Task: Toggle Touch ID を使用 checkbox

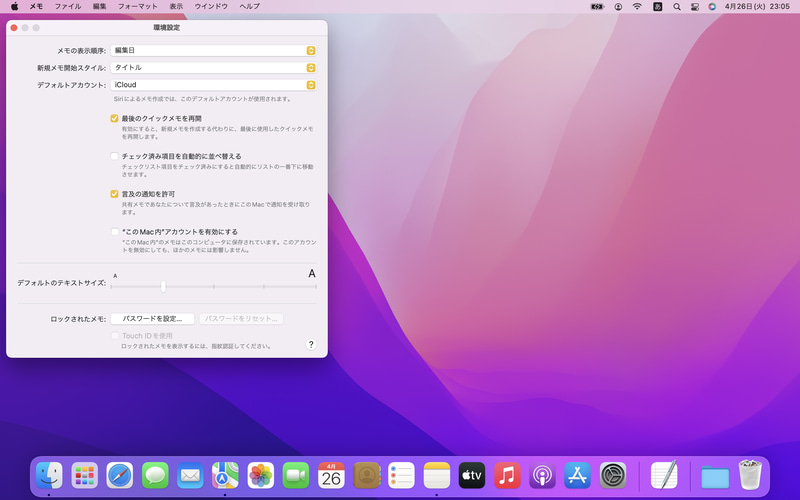Action: 114,336
